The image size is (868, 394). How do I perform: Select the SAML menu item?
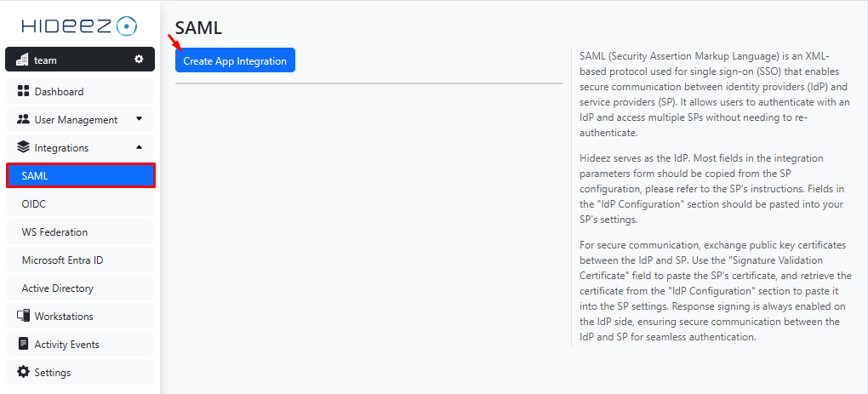80,175
